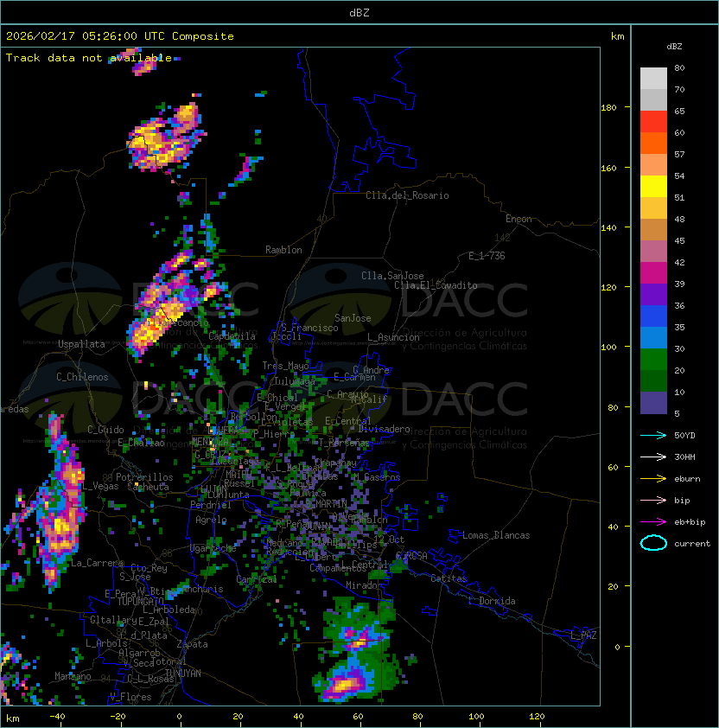This screenshot has height=728, width=719.
Task: Click the 'L_Dormida' map label
Action: pyautogui.click(x=492, y=601)
